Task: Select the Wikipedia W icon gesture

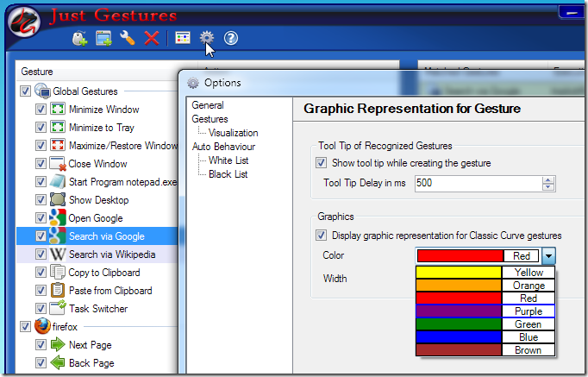Action: pos(58,254)
